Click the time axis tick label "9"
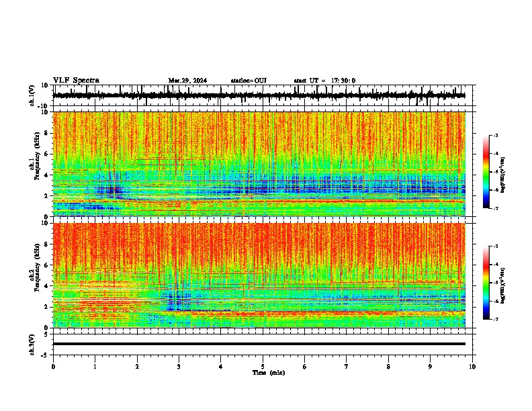Image resolution: width=532 pixels, height=411 pixels. click(430, 367)
